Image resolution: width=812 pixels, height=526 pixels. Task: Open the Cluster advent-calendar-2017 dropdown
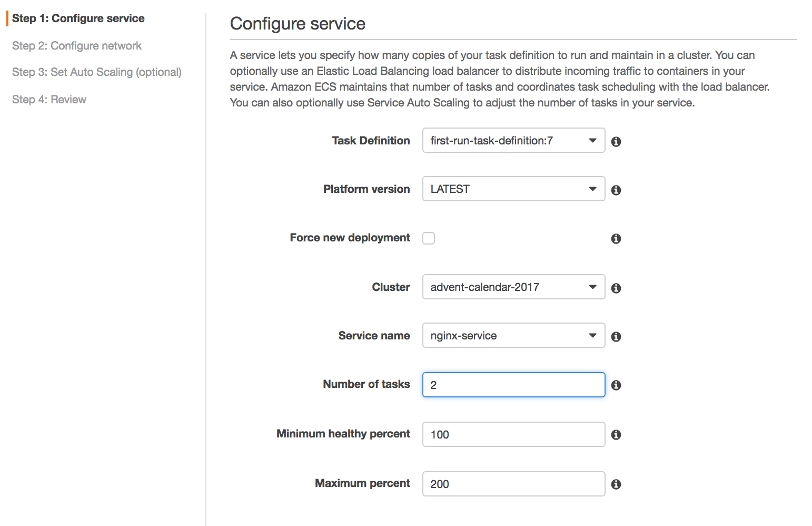pos(513,287)
